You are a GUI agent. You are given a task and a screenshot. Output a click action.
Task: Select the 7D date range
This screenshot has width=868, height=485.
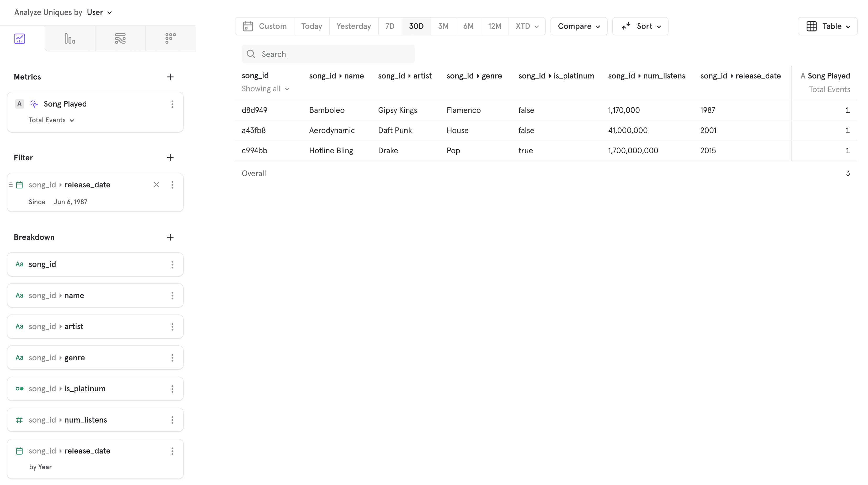[x=389, y=26]
